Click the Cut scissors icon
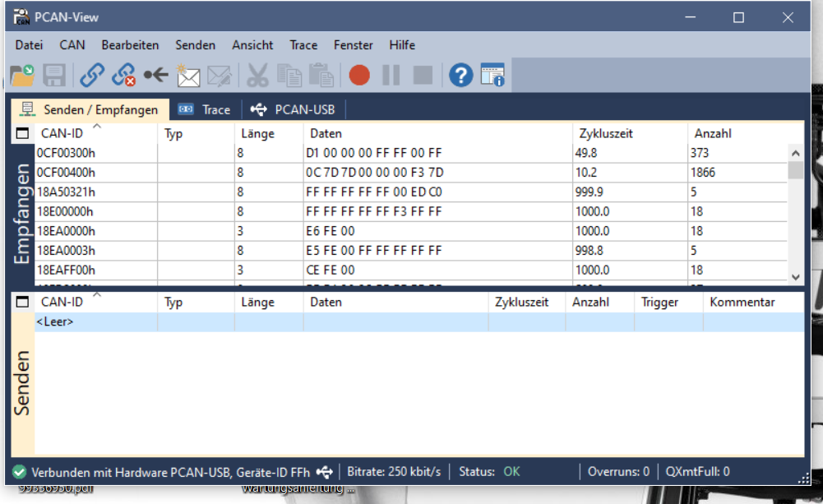 pos(257,75)
